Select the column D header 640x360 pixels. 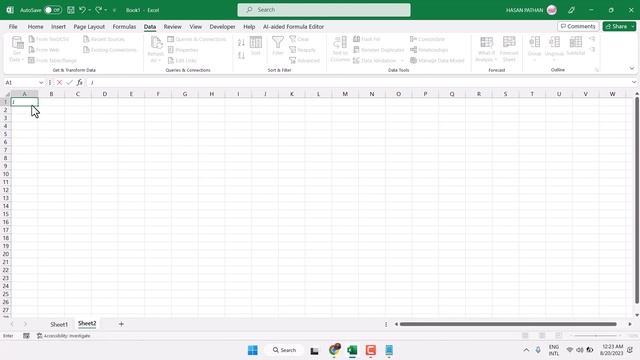[104, 94]
